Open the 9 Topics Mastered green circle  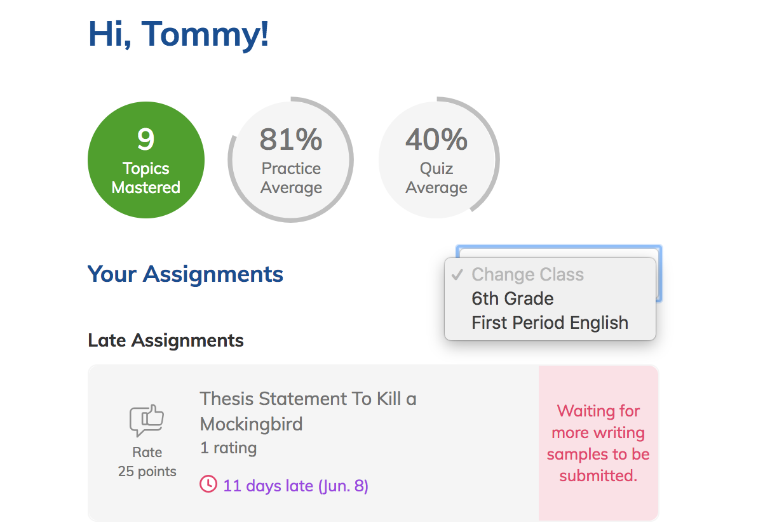pos(146,160)
